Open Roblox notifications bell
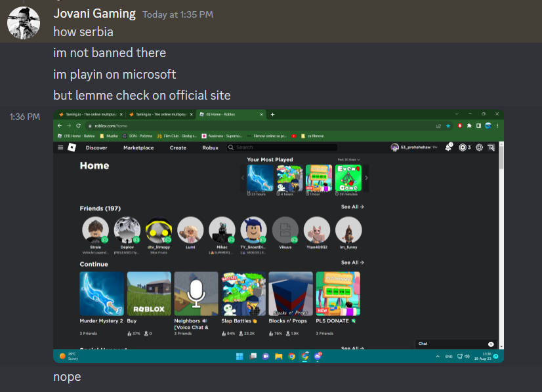The width and height of the screenshot is (542, 392). click(449, 147)
